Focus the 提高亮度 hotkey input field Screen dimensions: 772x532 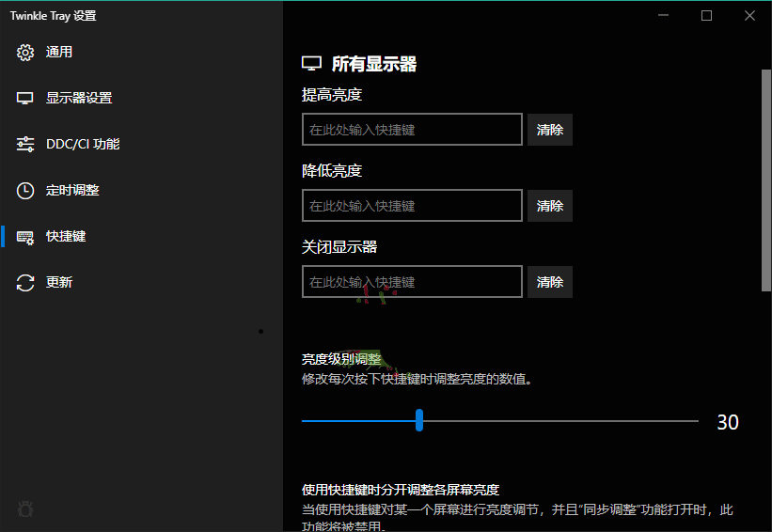(x=412, y=130)
